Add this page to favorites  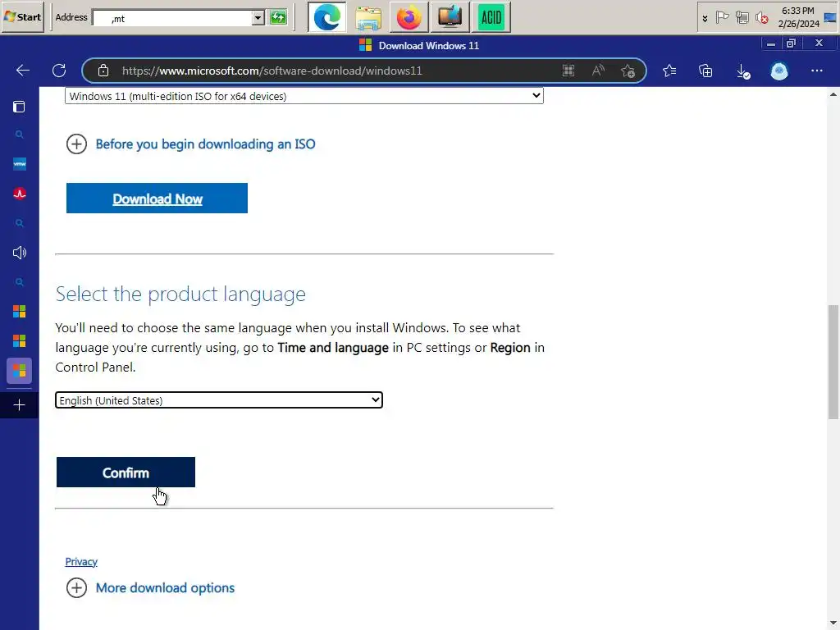(628, 71)
